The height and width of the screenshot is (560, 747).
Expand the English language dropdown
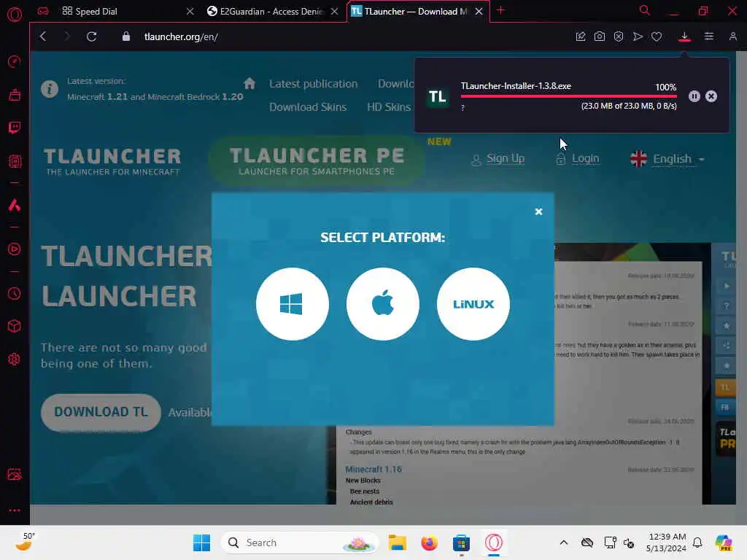[667, 158]
